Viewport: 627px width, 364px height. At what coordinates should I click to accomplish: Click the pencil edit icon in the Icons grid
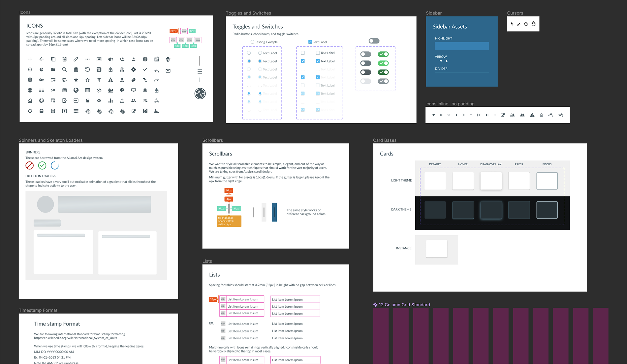coord(76,59)
